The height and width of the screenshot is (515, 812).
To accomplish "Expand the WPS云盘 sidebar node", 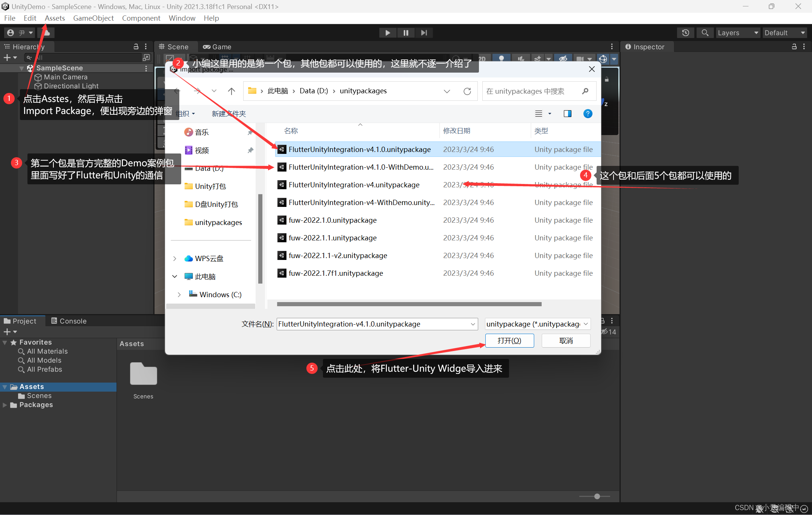I will point(175,258).
